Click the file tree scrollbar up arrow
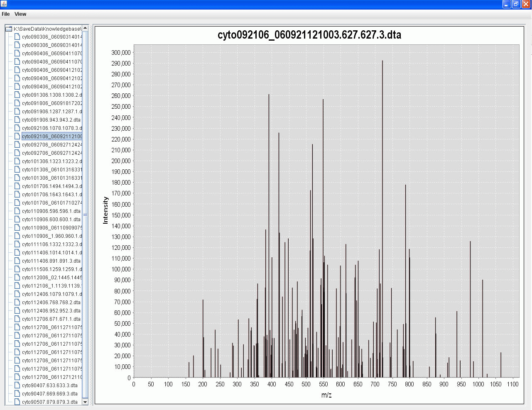 coord(85,28)
